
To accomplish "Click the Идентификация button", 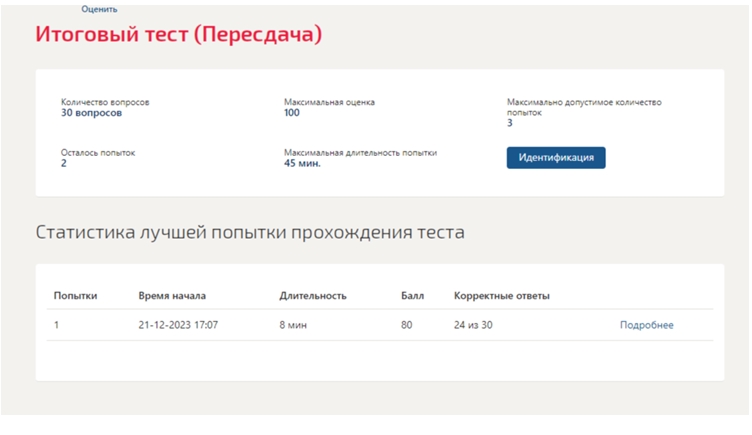I will (556, 158).
